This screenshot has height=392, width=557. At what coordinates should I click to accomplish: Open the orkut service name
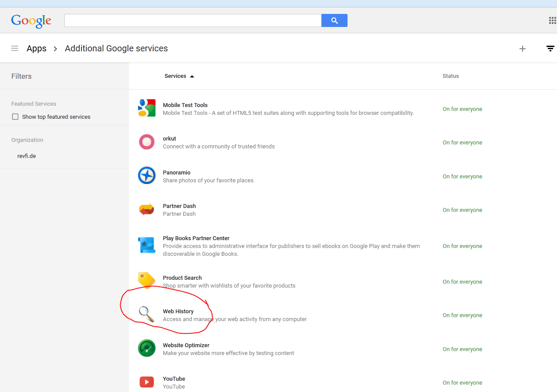[169, 138]
